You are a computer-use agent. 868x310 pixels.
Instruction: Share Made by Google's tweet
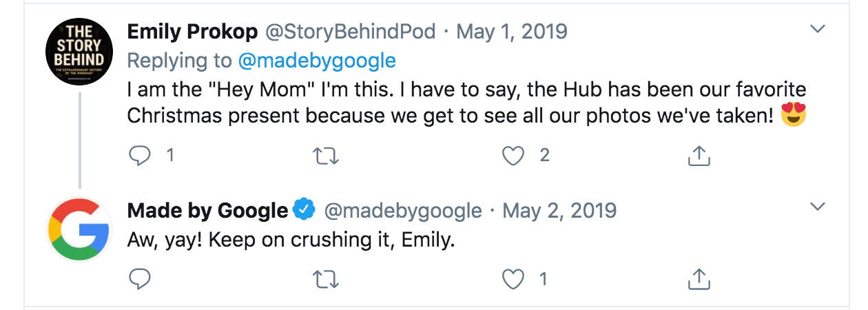pos(699,279)
